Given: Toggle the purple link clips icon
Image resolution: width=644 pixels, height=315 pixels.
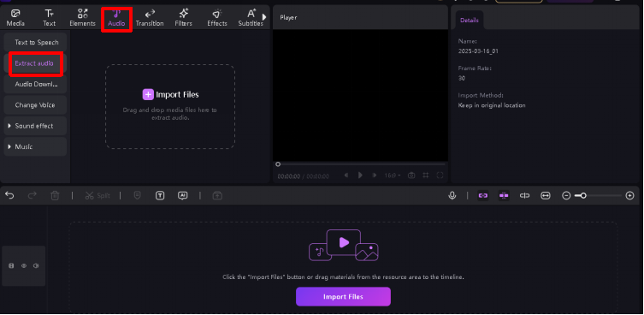Looking at the screenshot, I should coord(483,196).
